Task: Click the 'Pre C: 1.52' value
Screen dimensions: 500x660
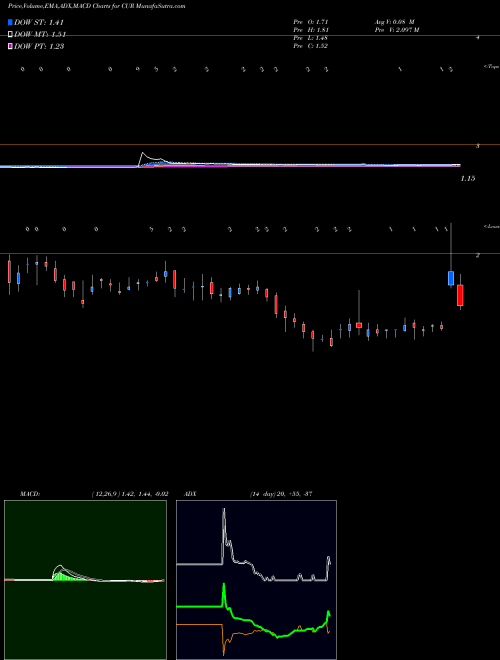Action: pos(311,46)
